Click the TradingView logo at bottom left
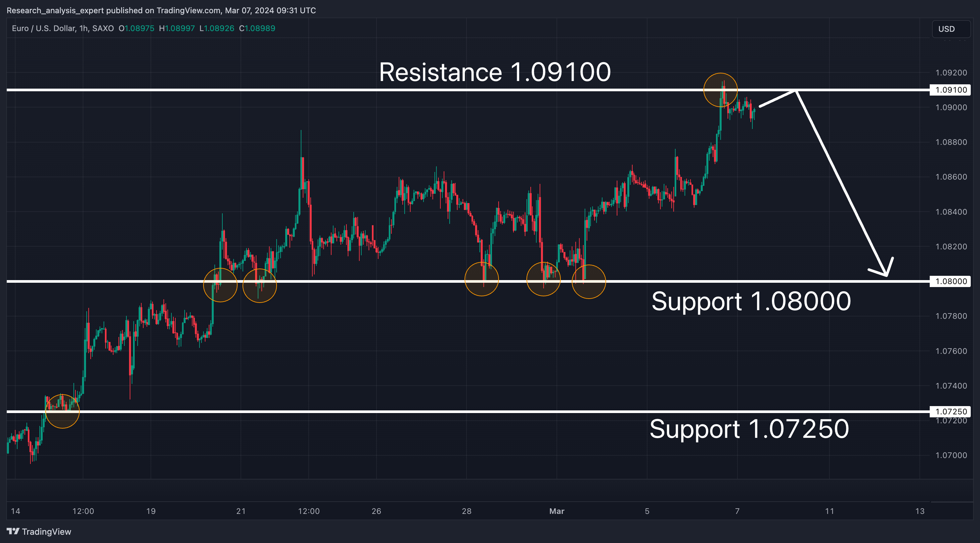 [x=39, y=531]
